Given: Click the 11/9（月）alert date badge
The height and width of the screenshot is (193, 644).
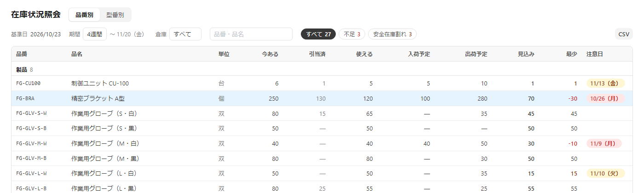Looking at the screenshot, I should click(x=604, y=143).
